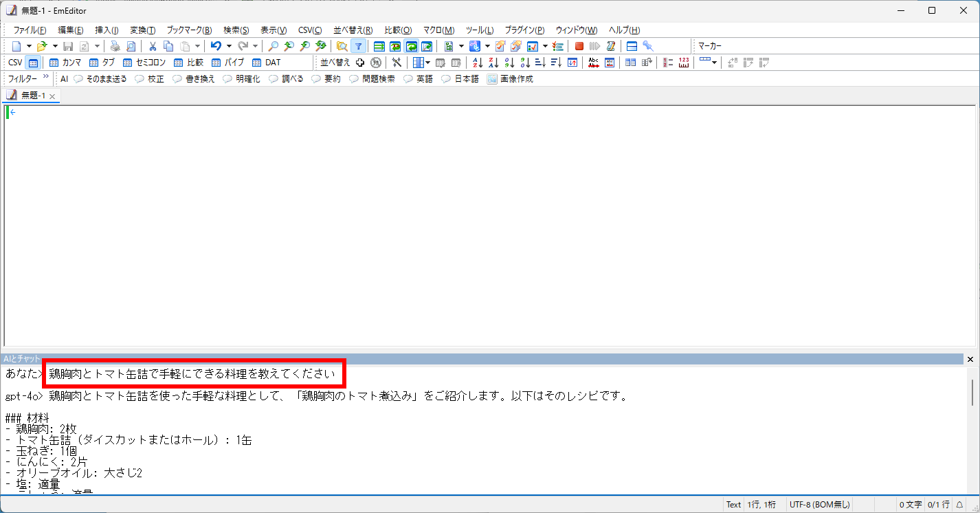Click the strikethrough Abc icon
The image size is (980, 513).
593,63
